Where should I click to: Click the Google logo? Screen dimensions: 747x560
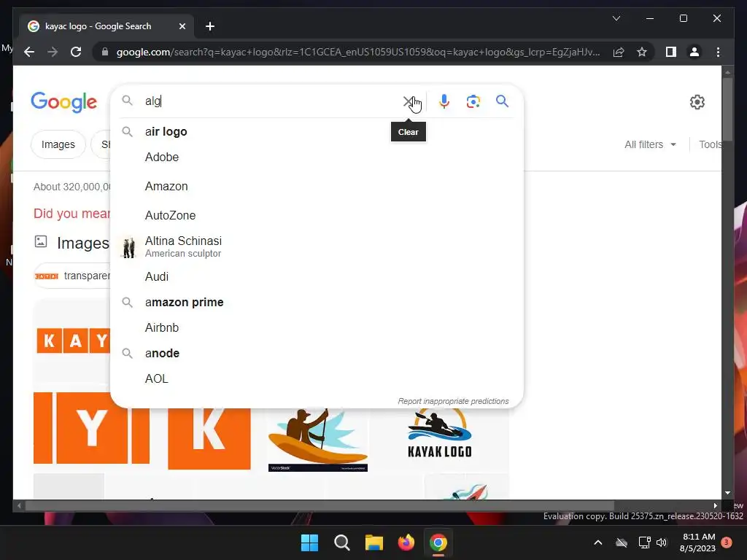tap(64, 102)
